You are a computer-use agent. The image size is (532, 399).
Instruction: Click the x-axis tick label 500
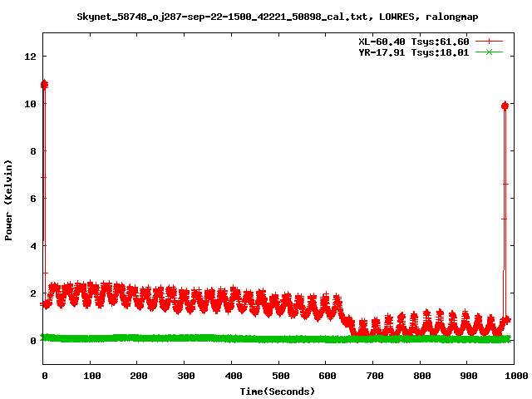(281, 376)
